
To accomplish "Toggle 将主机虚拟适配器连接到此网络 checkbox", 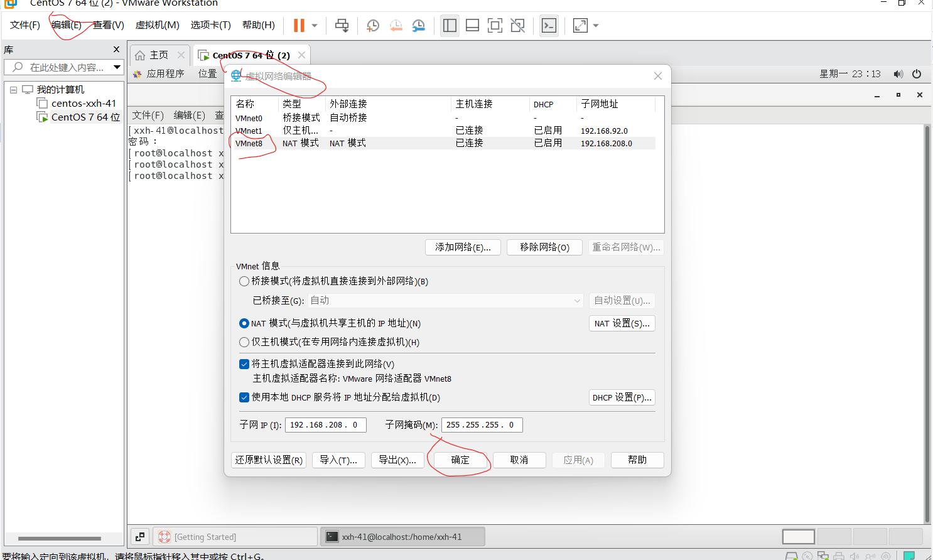I will coord(244,364).
